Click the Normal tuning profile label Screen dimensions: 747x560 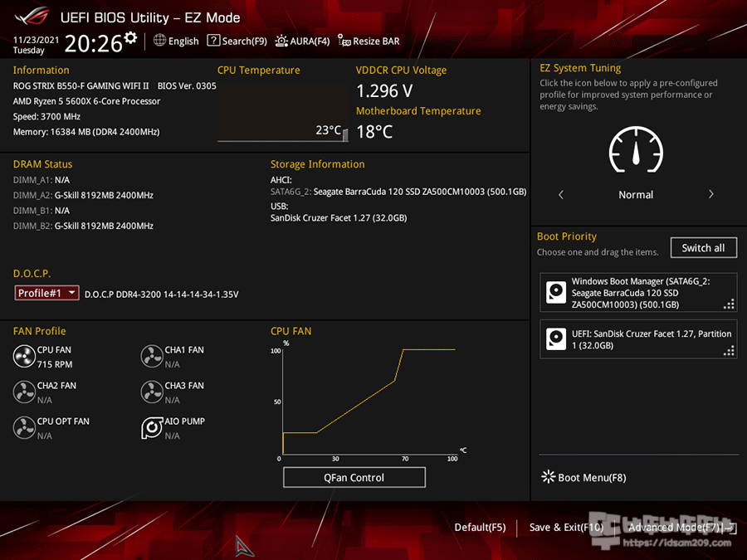[636, 195]
